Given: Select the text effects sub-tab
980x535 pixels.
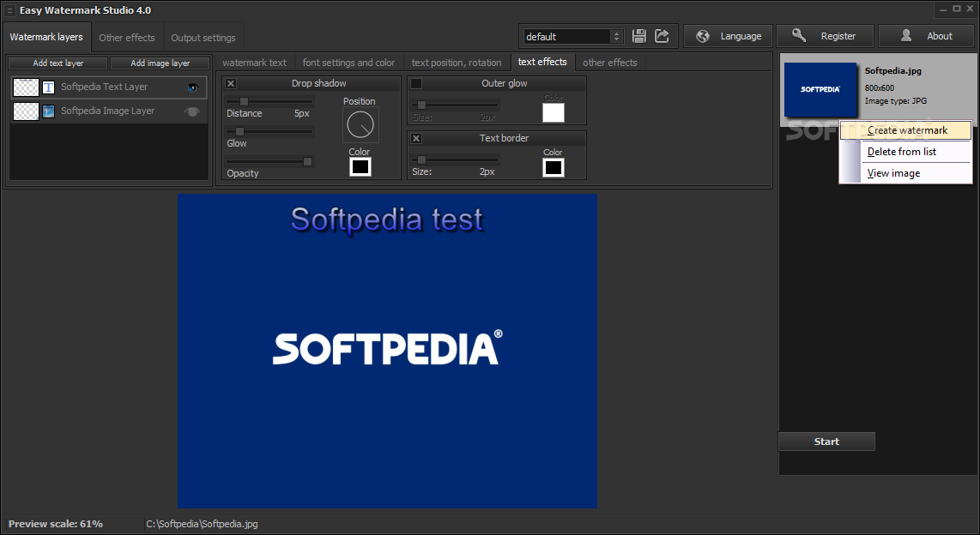Looking at the screenshot, I should [x=542, y=62].
